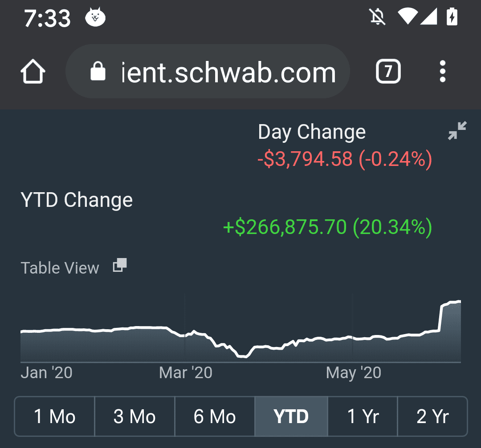Tap the schwab.com address bar
The height and width of the screenshot is (448, 481).
[x=228, y=73]
